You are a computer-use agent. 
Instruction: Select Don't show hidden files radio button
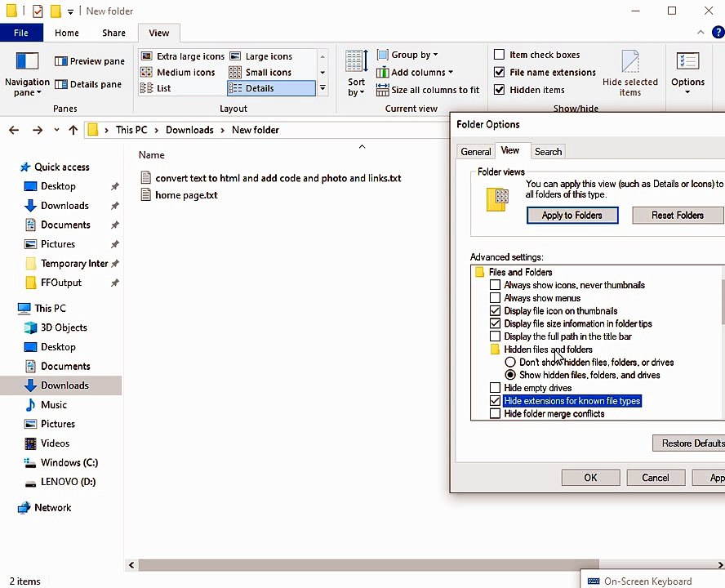coord(510,363)
